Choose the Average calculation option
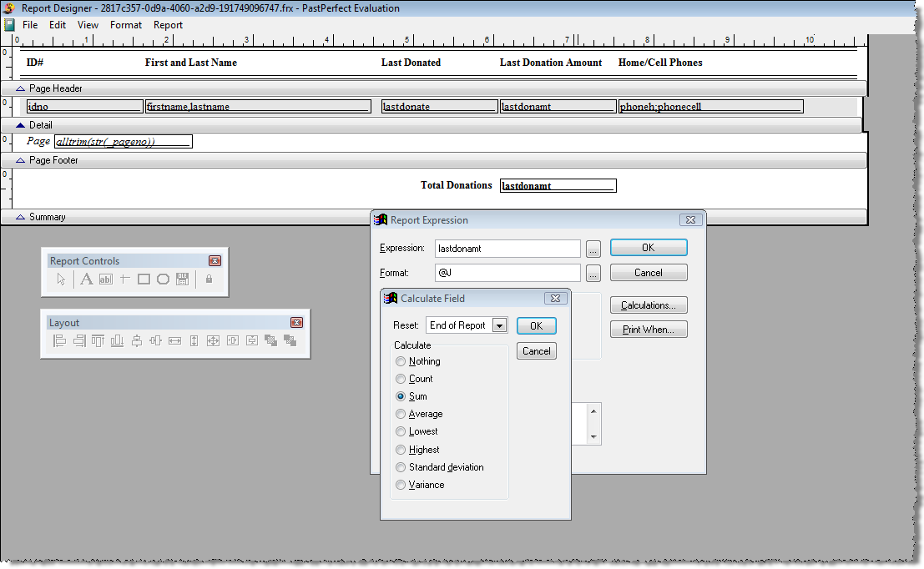The image size is (924, 569). click(401, 414)
